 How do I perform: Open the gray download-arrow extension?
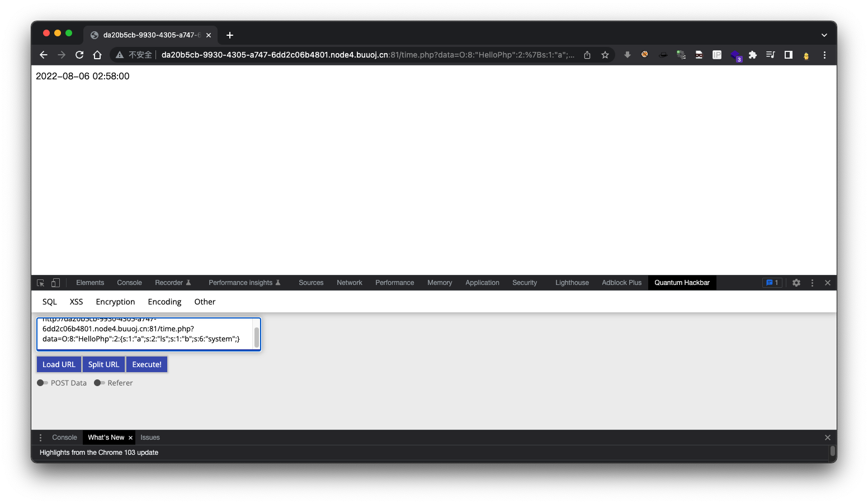click(628, 55)
